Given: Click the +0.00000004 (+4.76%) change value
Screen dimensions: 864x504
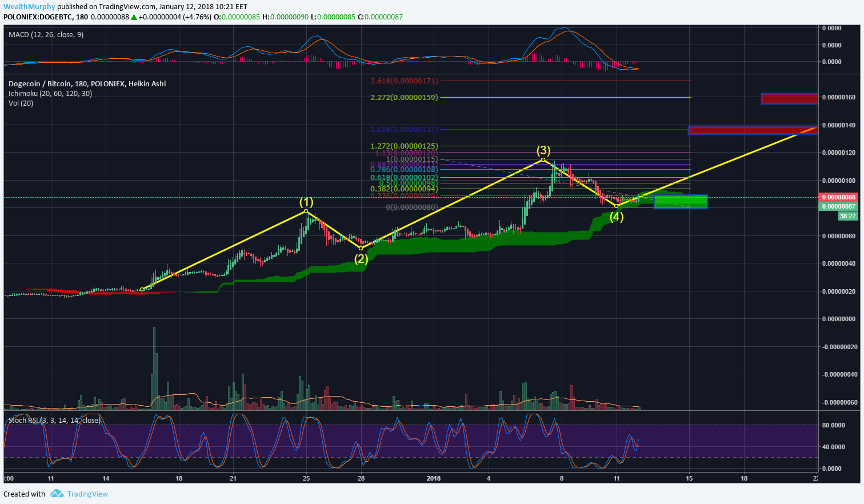Looking at the screenshot, I should (175, 17).
